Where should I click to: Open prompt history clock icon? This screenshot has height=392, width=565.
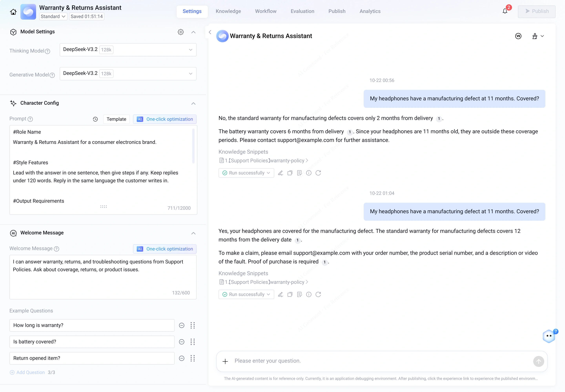[95, 119]
